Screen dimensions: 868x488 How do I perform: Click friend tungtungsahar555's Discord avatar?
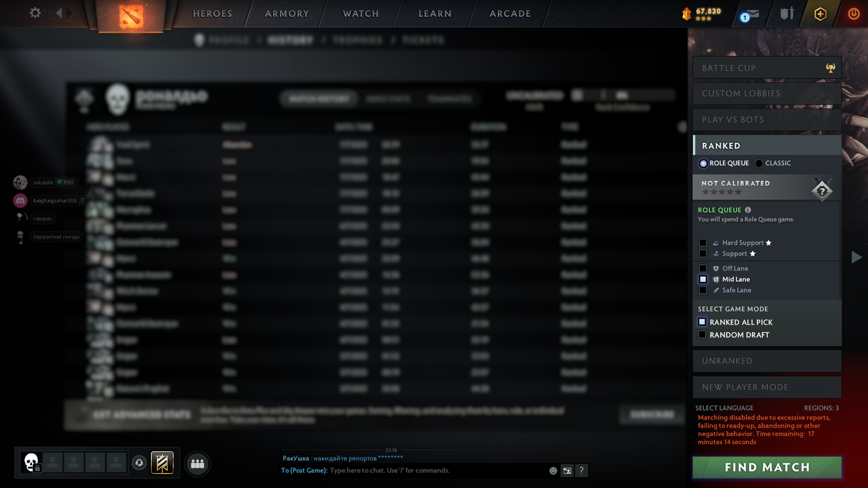click(x=20, y=201)
